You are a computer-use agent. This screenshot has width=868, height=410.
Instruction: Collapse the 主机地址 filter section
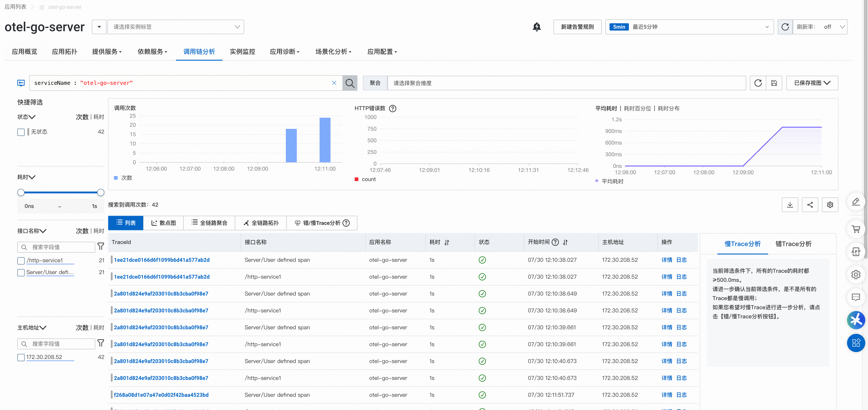tap(32, 327)
